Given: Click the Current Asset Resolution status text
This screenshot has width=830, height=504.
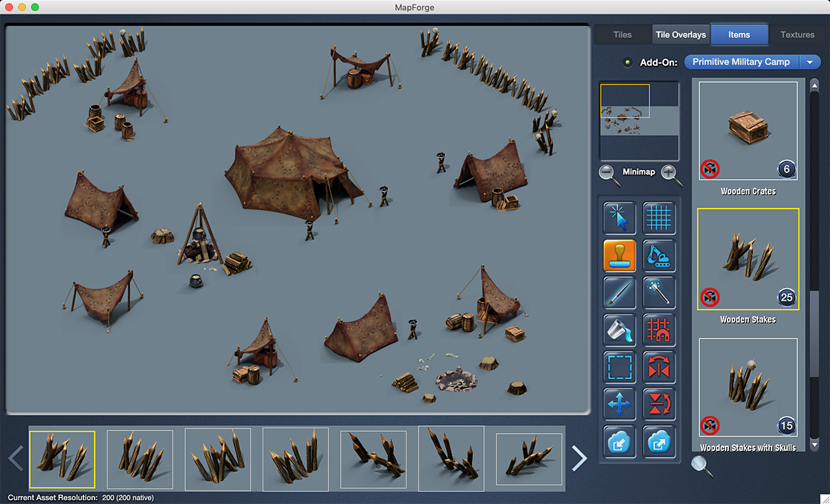Looking at the screenshot, I should pyautogui.click(x=81, y=498).
